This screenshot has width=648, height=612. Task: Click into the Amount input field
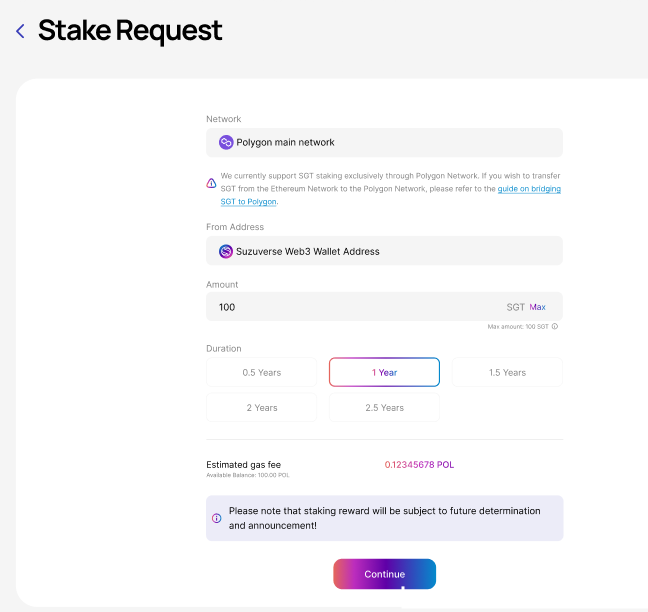click(350, 307)
